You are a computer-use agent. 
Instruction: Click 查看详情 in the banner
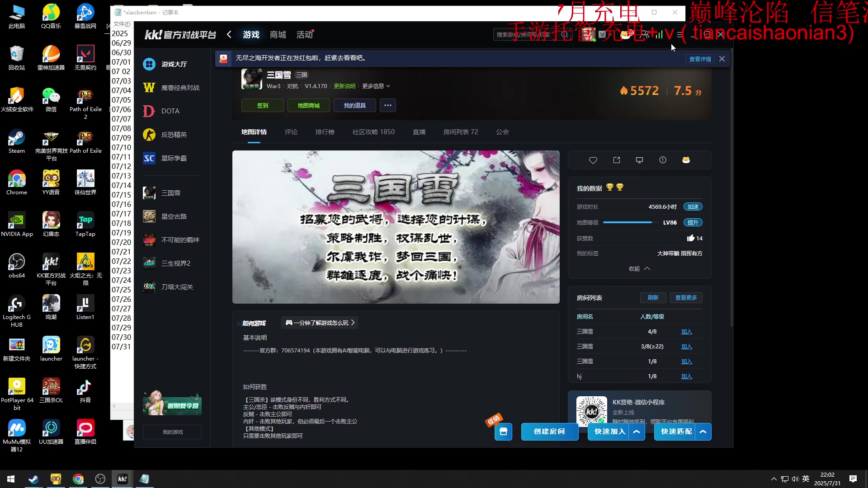(700, 59)
